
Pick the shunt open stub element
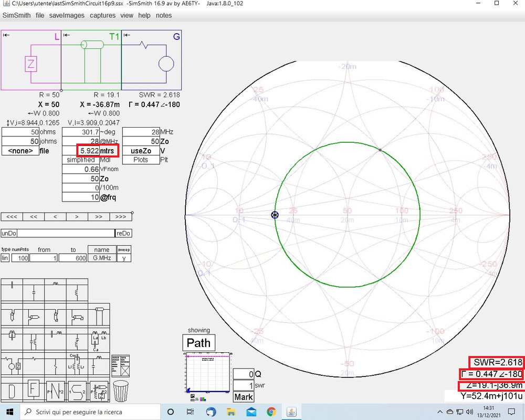(x=34, y=316)
